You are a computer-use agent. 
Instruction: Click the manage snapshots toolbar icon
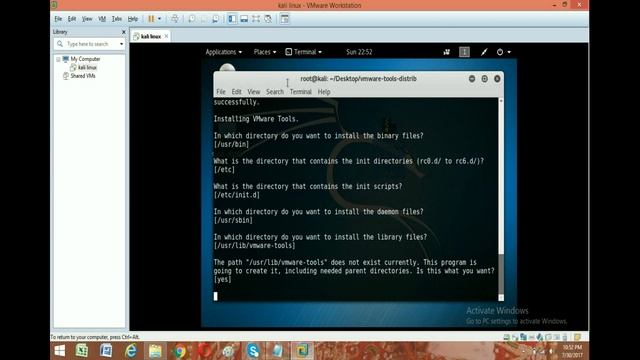(215, 19)
